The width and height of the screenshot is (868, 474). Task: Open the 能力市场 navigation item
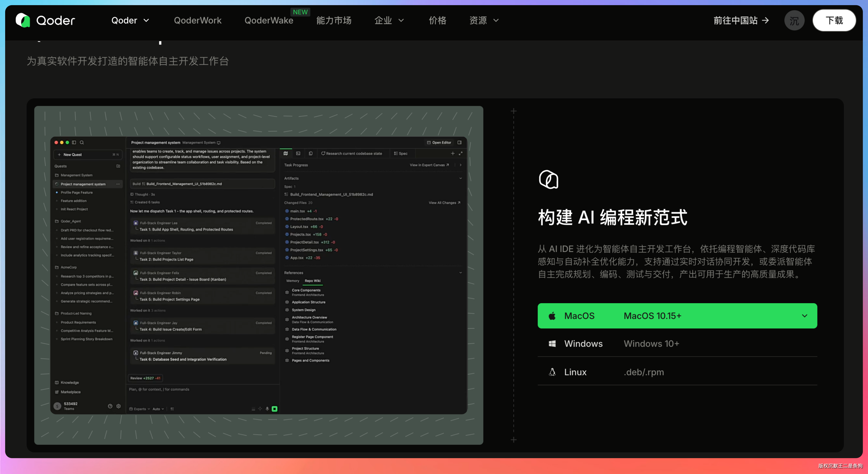[x=334, y=21]
